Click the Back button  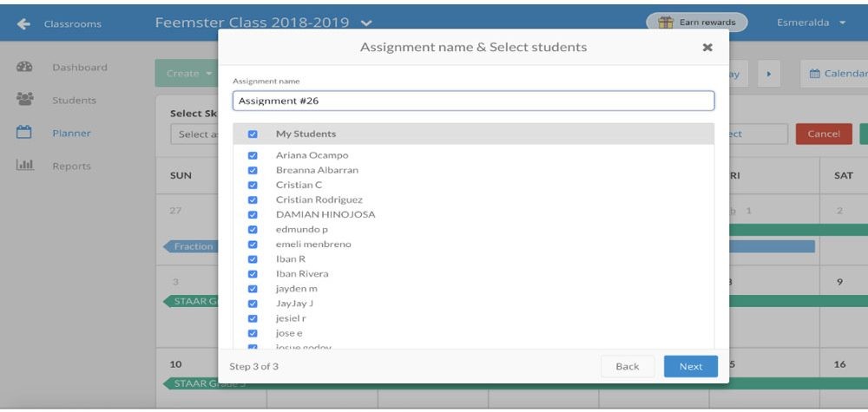[x=628, y=366]
